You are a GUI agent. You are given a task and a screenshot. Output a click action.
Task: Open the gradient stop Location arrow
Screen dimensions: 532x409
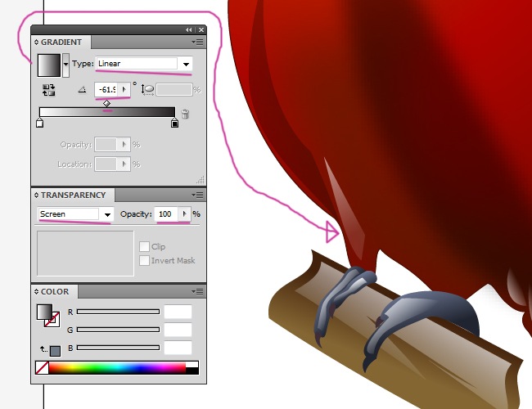tap(124, 164)
